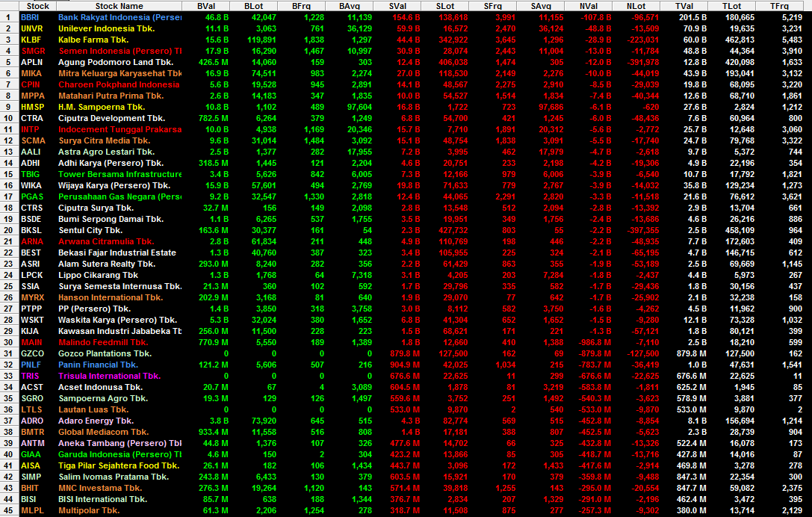
Task: Select the ACST stock code
Action: click(x=31, y=388)
